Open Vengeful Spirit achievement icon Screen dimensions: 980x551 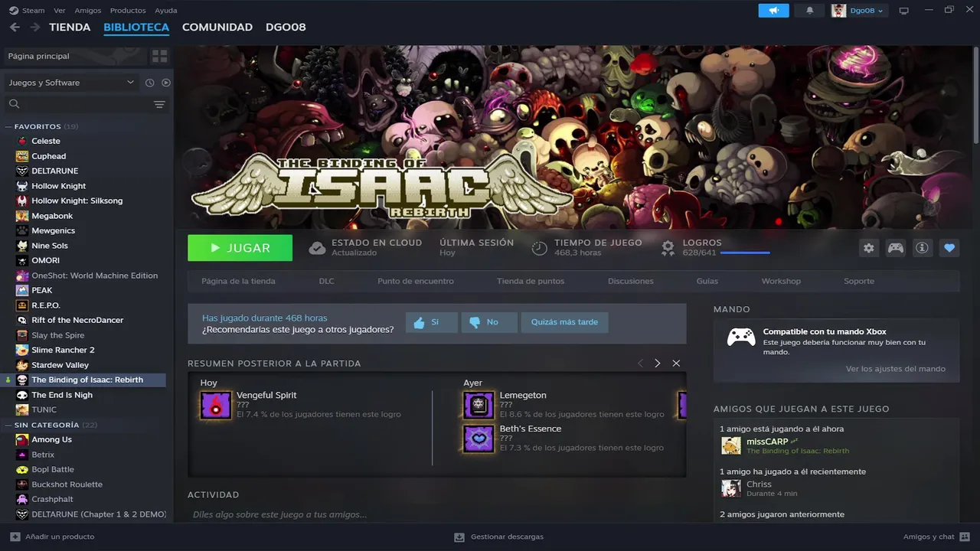tap(216, 406)
